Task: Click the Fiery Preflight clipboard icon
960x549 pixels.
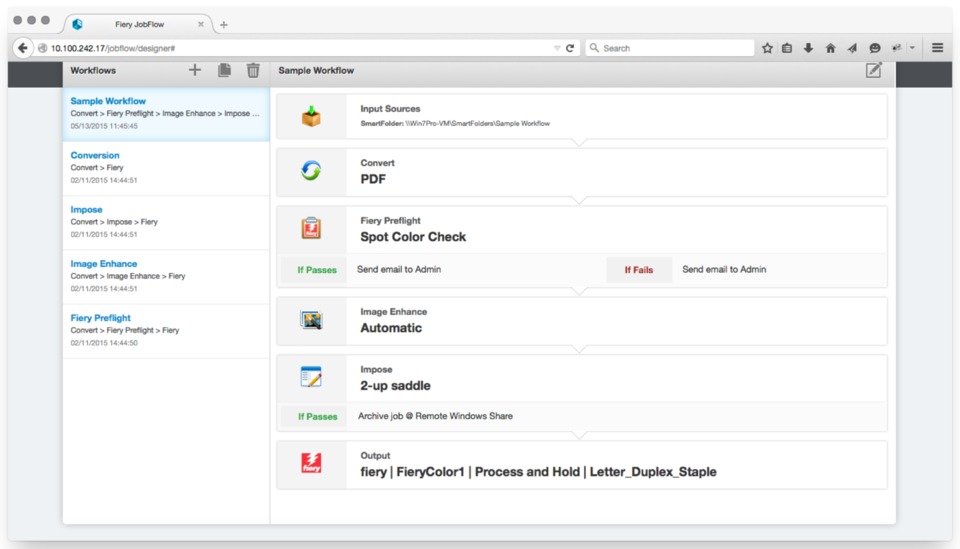Action: [x=311, y=228]
